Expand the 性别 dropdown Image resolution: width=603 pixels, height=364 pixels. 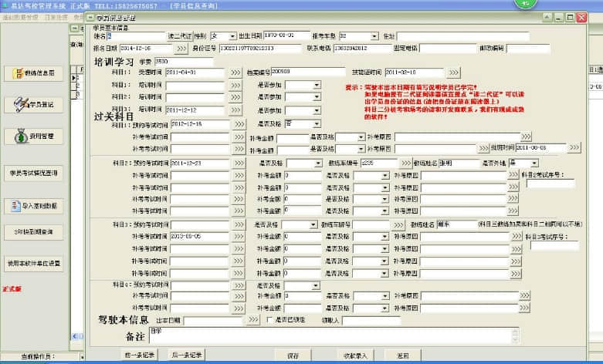(232, 35)
